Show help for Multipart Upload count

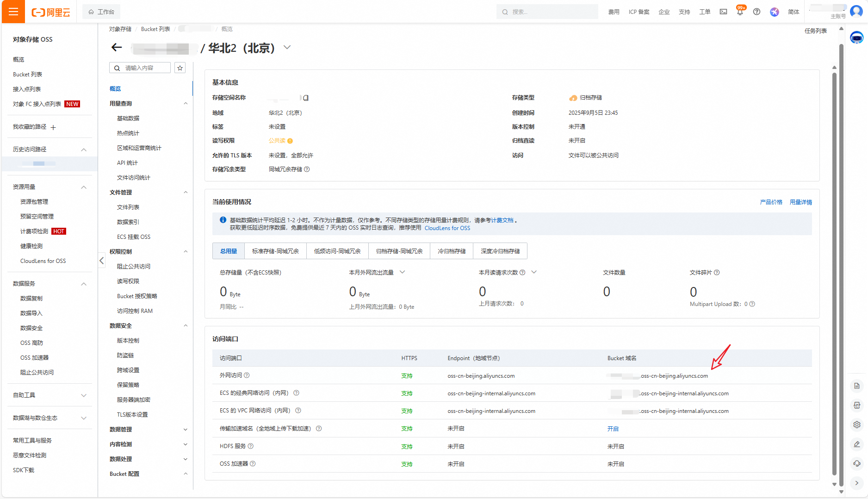click(x=752, y=304)
